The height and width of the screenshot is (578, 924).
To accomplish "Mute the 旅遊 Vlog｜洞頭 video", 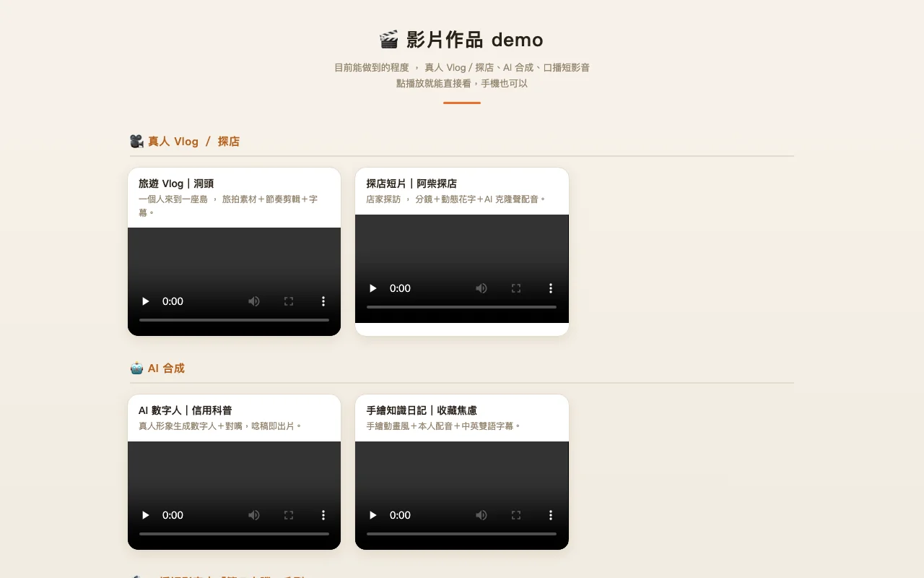I will 254,301.
